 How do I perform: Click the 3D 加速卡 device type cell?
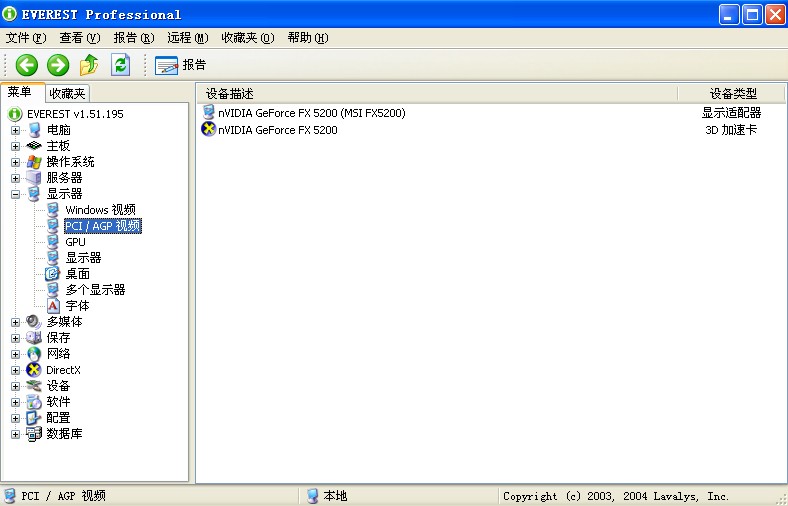click(731, 130)
